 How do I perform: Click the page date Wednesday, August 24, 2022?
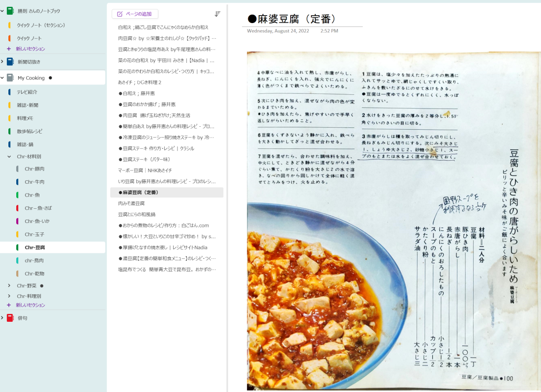click(x=278, y=31)
